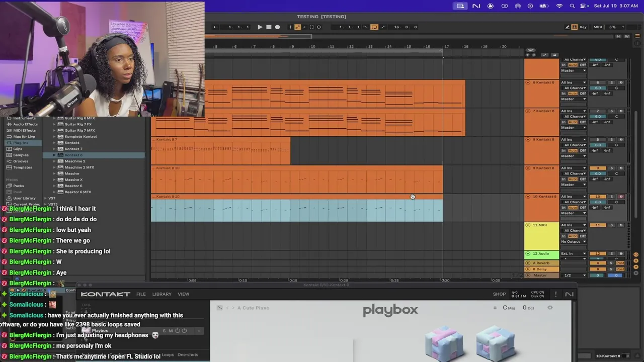Image resolution: width=644 pixels, height=362 pixels.
Task: Arm the 7 Kontakt 8 track
Action: [x=621, y=111]
